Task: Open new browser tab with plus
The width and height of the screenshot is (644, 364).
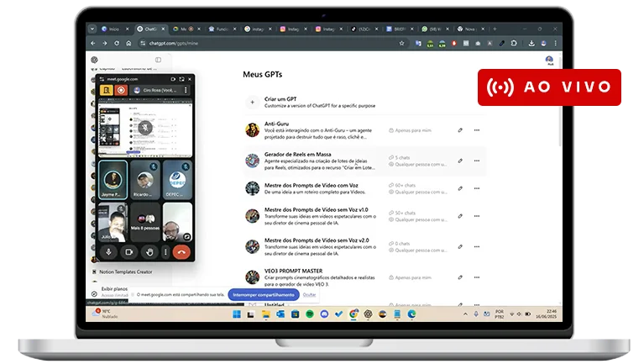Action: point(495,29)
